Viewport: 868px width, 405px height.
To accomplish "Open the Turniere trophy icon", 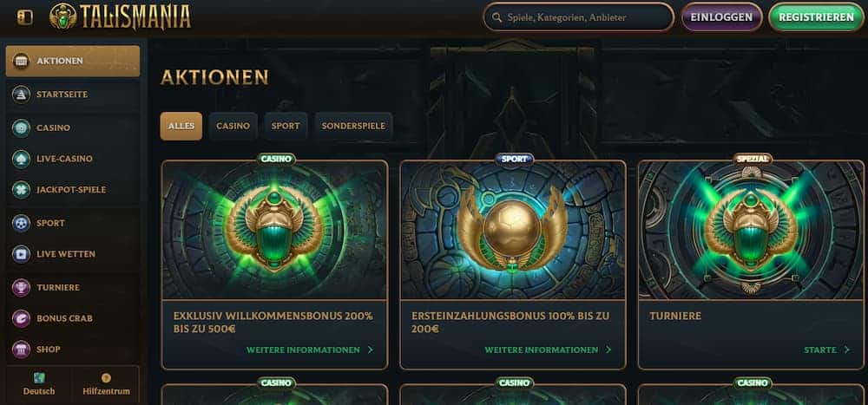I will 21,287.
